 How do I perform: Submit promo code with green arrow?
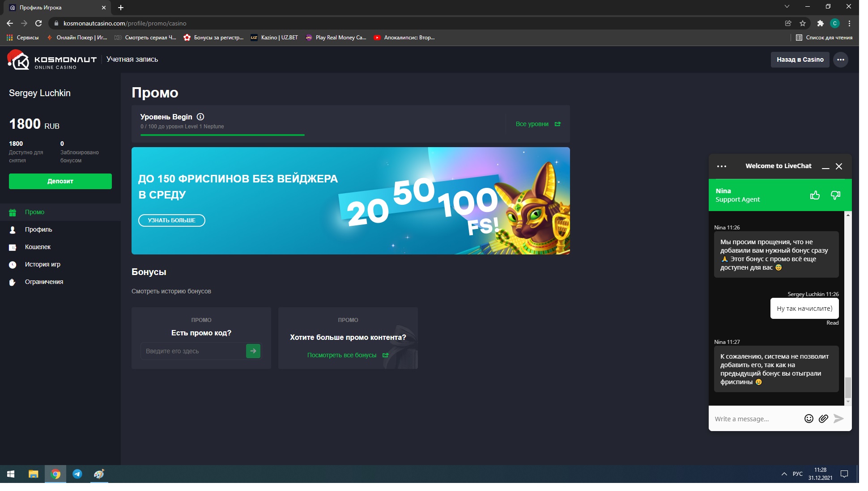[253, 351]
